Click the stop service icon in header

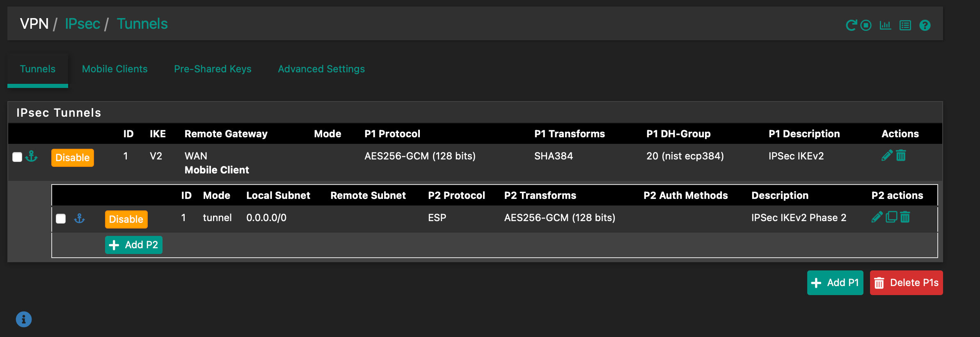click(866, 25)
